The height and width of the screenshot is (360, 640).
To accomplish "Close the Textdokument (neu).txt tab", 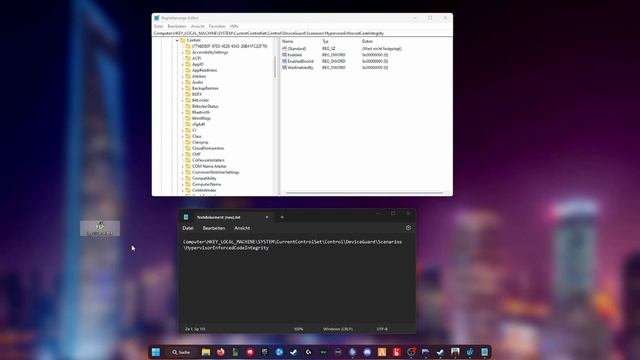I will click(267, 217).
